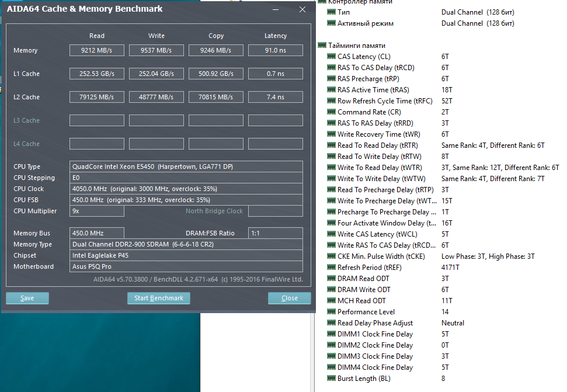
Task: Click icon beside Refresh Period (tREF)
Action: click(x=331, y=267)
